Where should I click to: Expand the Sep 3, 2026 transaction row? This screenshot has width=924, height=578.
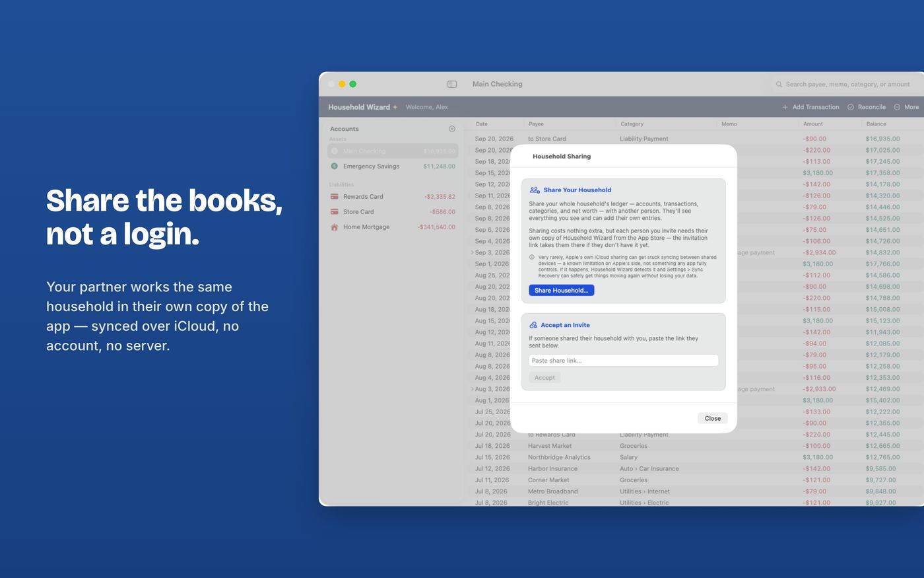point(473,252)
